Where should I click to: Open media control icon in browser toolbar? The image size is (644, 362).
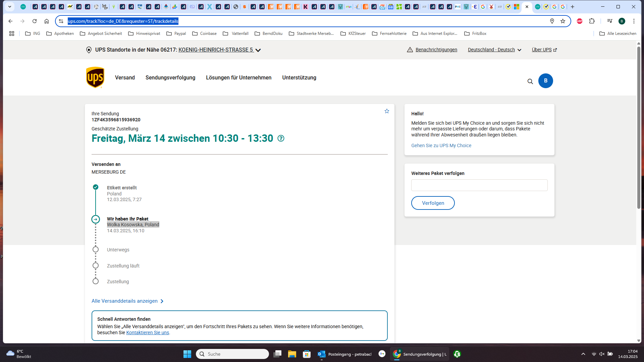pyautogui.click(x=610, y=21)
